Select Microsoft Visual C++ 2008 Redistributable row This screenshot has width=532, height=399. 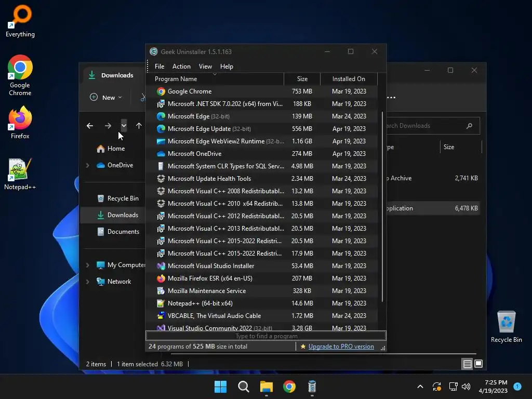coord(261,191)
